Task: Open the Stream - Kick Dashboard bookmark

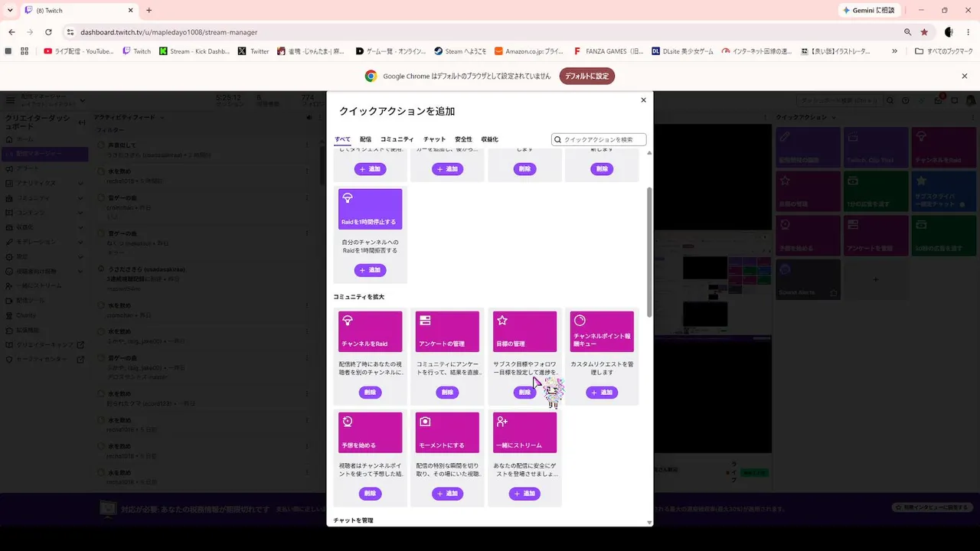Action: 194,51
